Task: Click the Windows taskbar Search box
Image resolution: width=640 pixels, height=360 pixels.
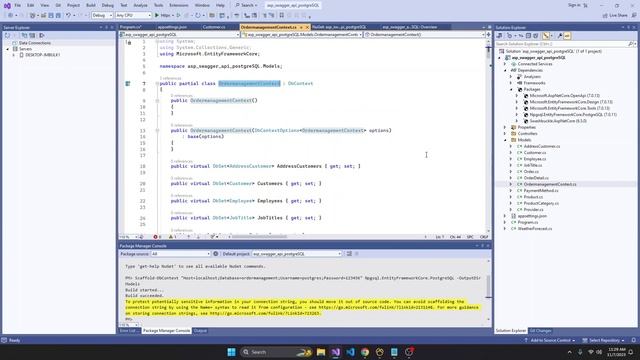Action: click(x=276, y=352)
